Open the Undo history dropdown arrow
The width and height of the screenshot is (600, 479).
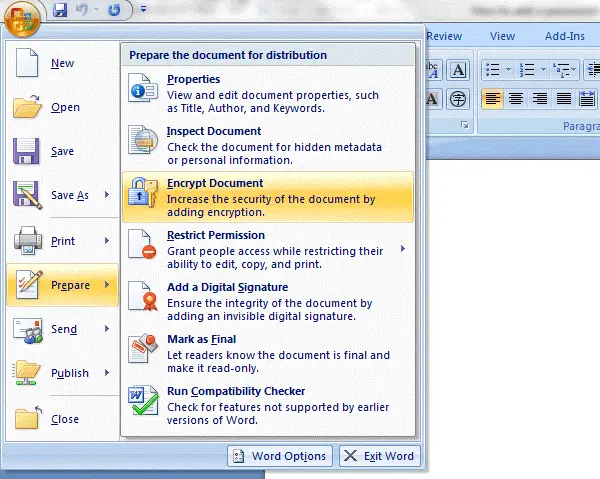96,10
